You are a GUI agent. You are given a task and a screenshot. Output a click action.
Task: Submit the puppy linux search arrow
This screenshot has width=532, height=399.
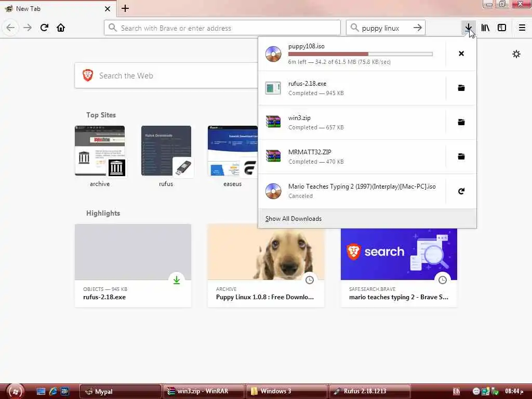pyautogui.click(x=418, y=28)
